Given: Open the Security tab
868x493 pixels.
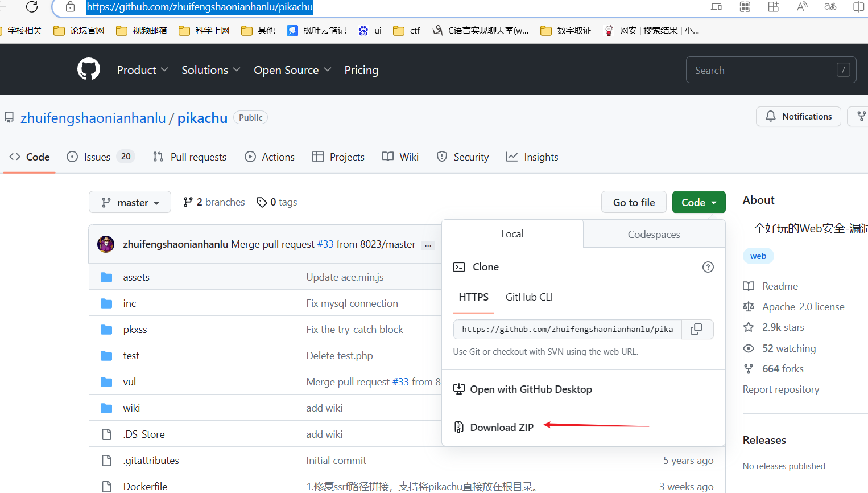Looking at the screenshot, I should [x=462, y=157].
